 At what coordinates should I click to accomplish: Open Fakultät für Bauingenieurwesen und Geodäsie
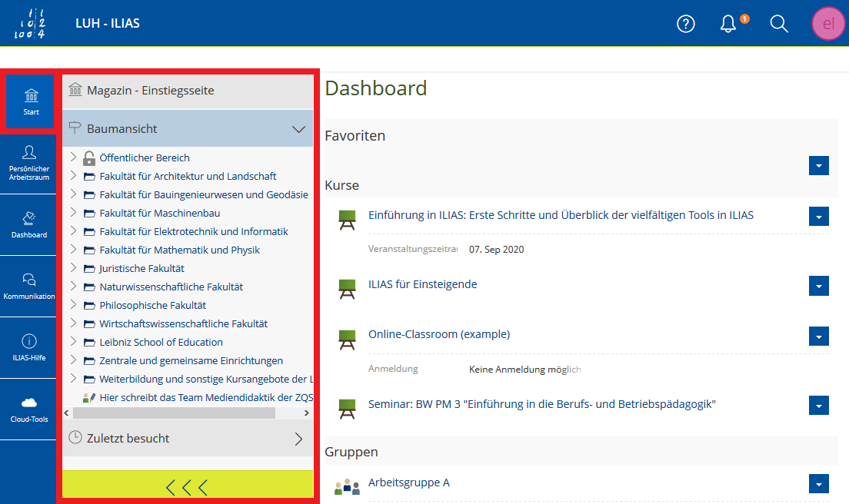click(x=204, y=194)
